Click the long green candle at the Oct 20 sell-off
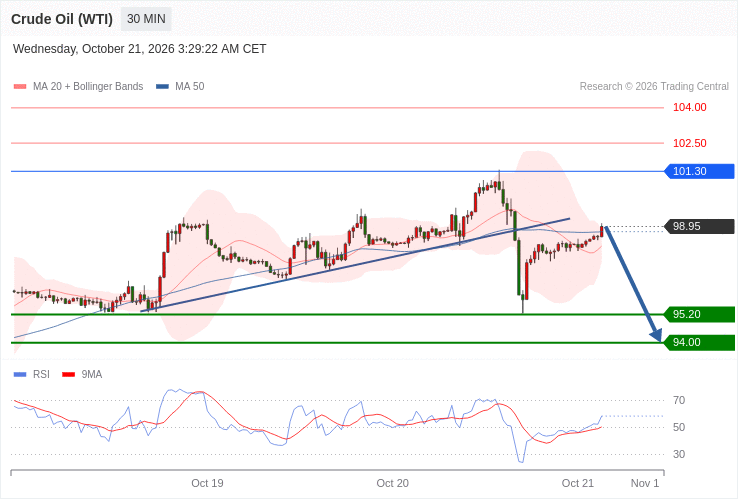 tap(519, 267)
